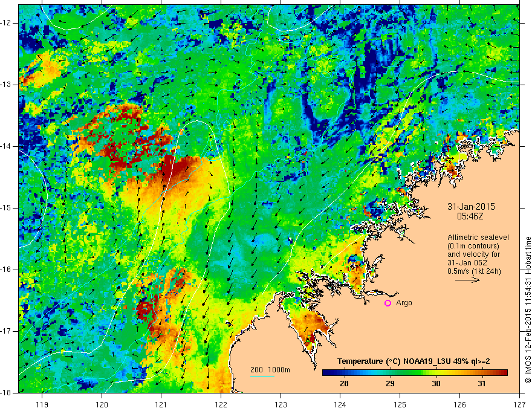Click the '-15' latitude axis label
Screen dimensions: 532x411
[7, 208]
